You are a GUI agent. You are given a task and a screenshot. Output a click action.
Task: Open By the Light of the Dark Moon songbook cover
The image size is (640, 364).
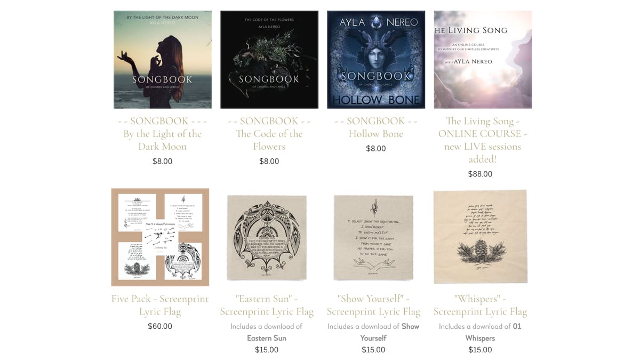coord(163,60)
